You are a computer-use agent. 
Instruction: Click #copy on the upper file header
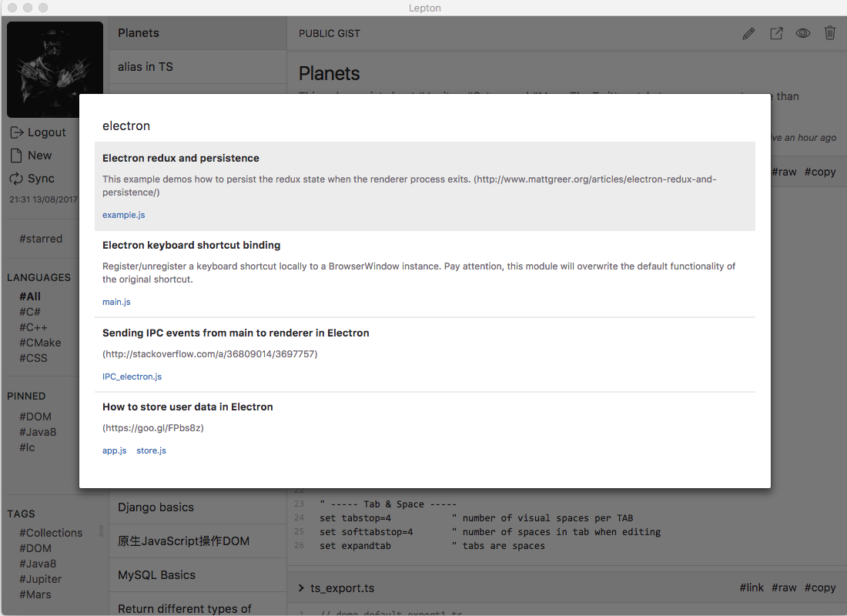tap(820, 172)
